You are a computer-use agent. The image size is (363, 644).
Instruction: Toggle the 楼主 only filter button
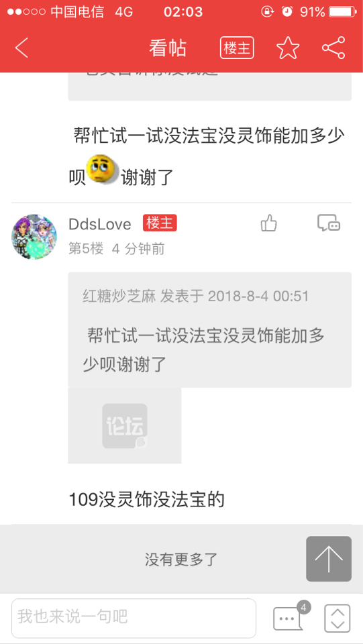pos(237,48)
